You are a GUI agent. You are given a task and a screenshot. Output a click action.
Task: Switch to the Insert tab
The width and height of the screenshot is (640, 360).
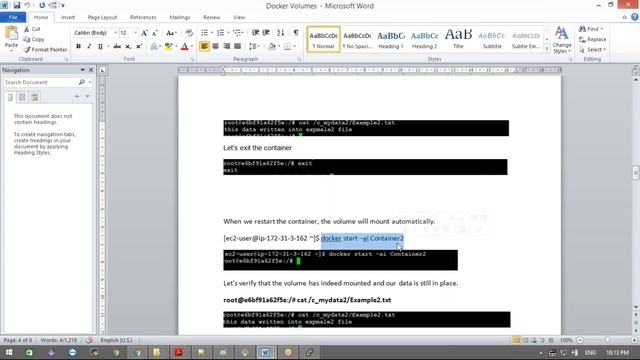pyautogui.click(x=68, y=18)
